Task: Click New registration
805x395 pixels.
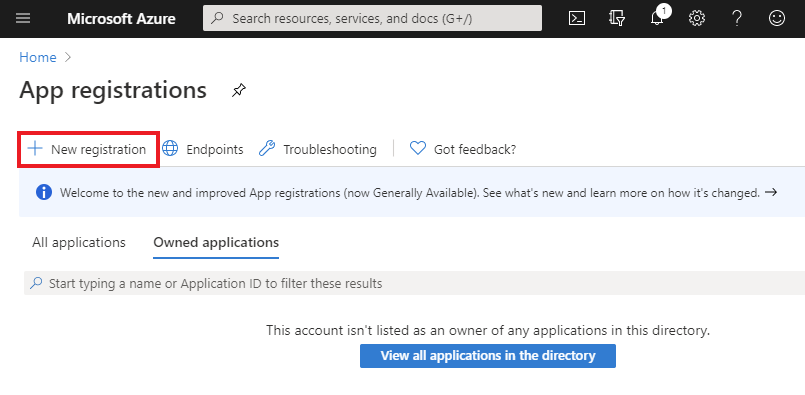Action: [x=88, y=149]
